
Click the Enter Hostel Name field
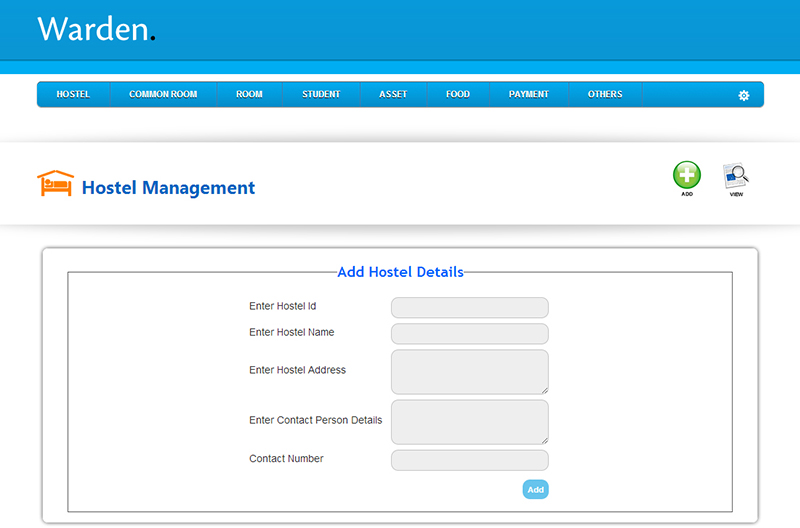click(x=469, y=333)
